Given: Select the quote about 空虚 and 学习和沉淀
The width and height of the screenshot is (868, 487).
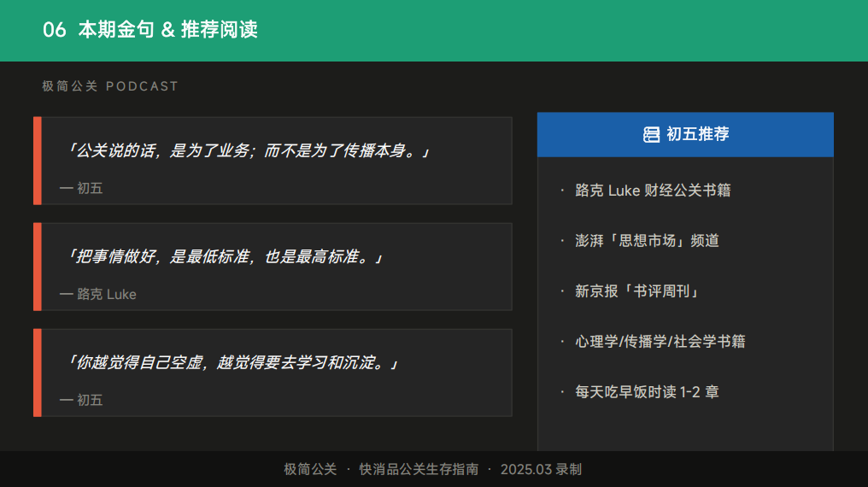Looking at the screenshot, I should click(x=232, y=363).
